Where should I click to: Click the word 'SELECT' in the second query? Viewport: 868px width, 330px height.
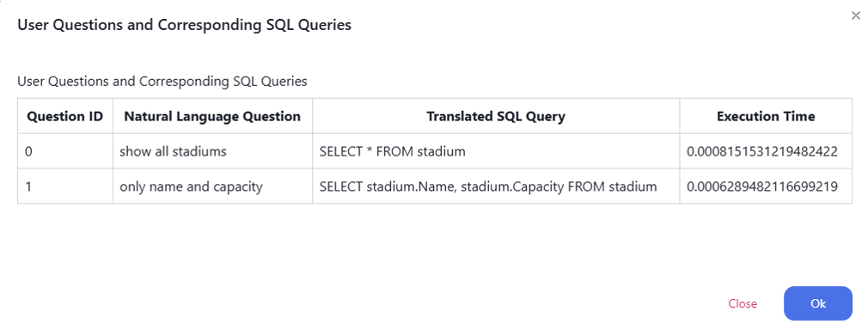tap(341, 186)
